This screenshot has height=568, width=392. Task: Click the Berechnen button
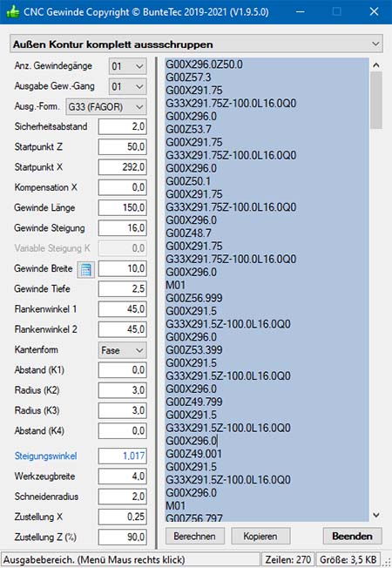coord(195,536)
